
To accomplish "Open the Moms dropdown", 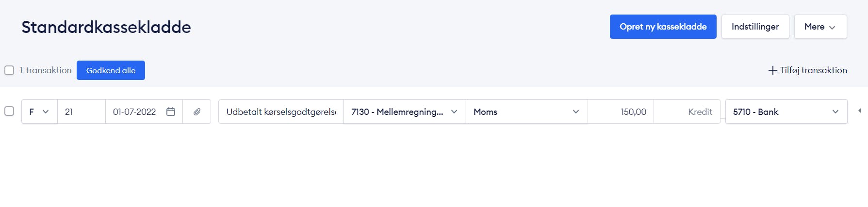I will [527, 111].
